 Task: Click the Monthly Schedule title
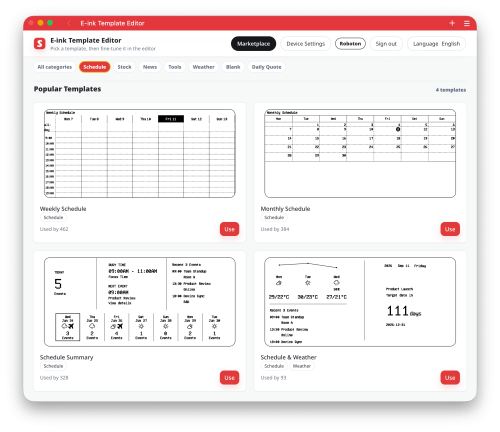point(285,209)
